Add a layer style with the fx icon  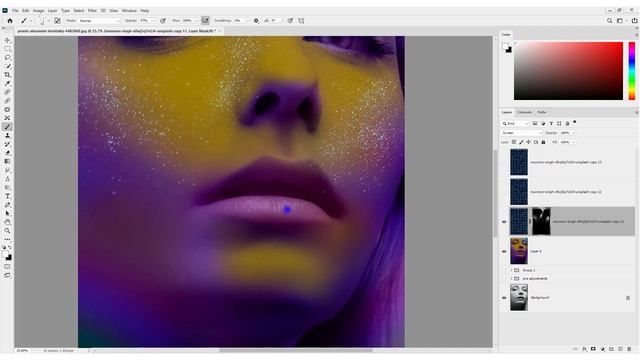tap(584, 349)
